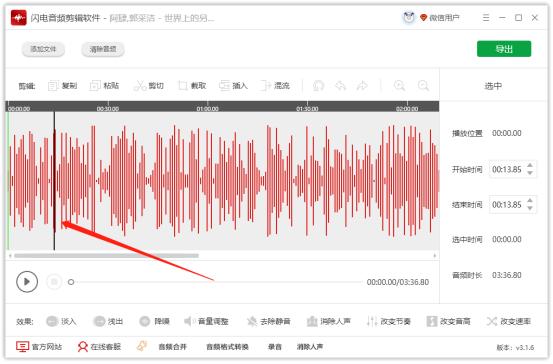
Task: Open the 改变节奏 change tempo effect
Action: 388,321
